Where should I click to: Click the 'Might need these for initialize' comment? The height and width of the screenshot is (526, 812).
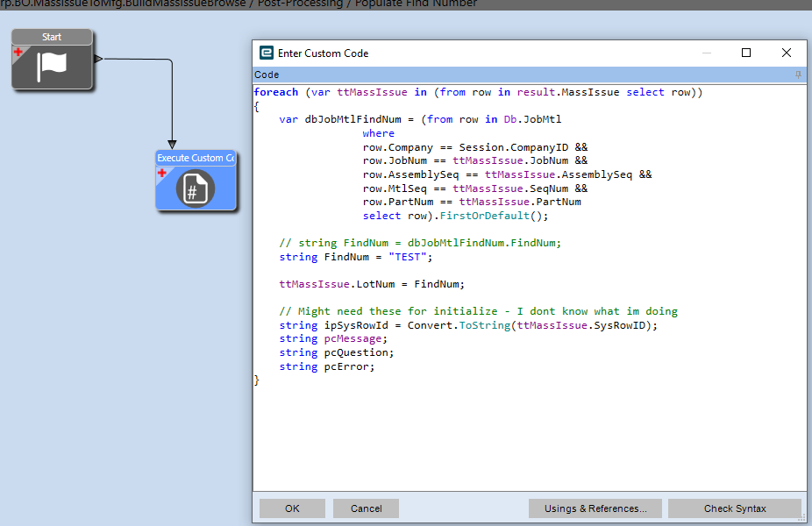tap(478, 311)
